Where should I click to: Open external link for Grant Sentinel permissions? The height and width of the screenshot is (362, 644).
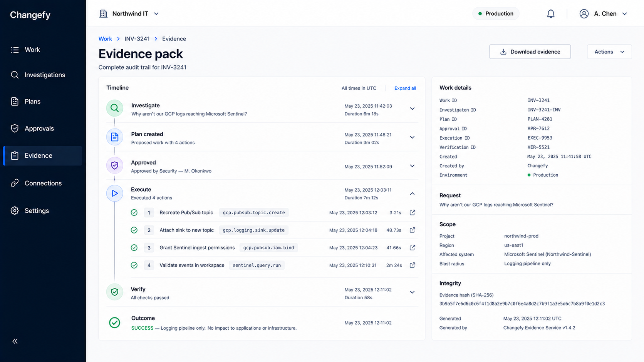(412, 247)
